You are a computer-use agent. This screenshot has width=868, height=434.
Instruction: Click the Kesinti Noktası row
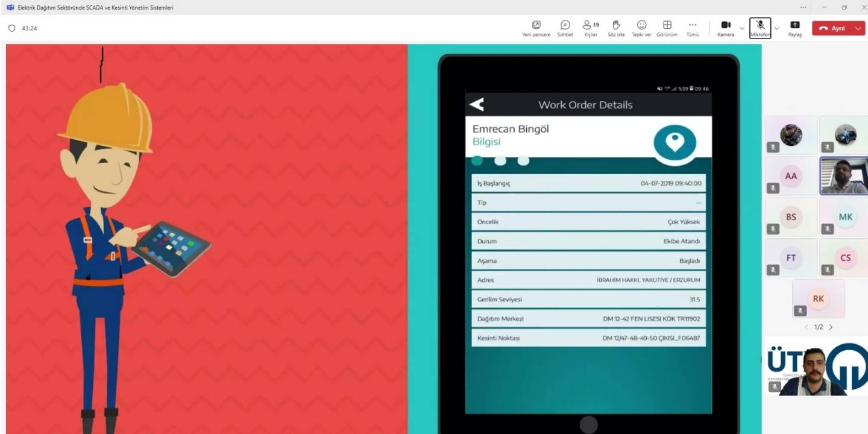click(588, 338)
